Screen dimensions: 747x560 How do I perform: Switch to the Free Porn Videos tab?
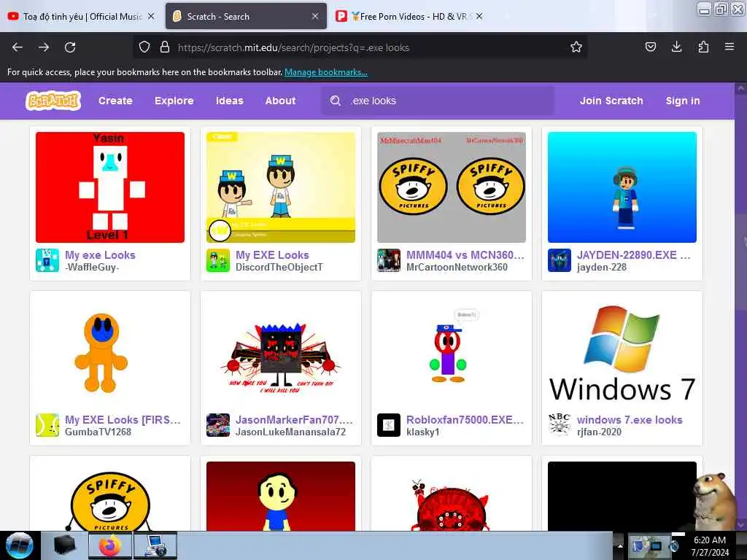[410, 16]
